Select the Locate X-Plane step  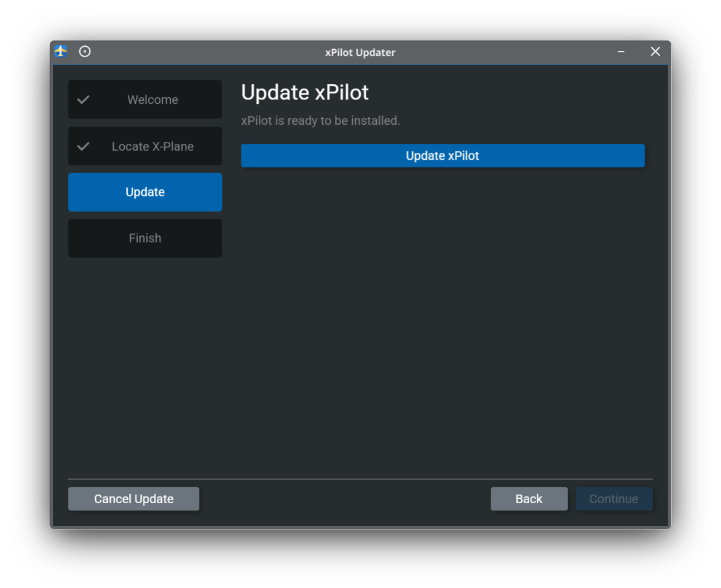pos(152,146)
